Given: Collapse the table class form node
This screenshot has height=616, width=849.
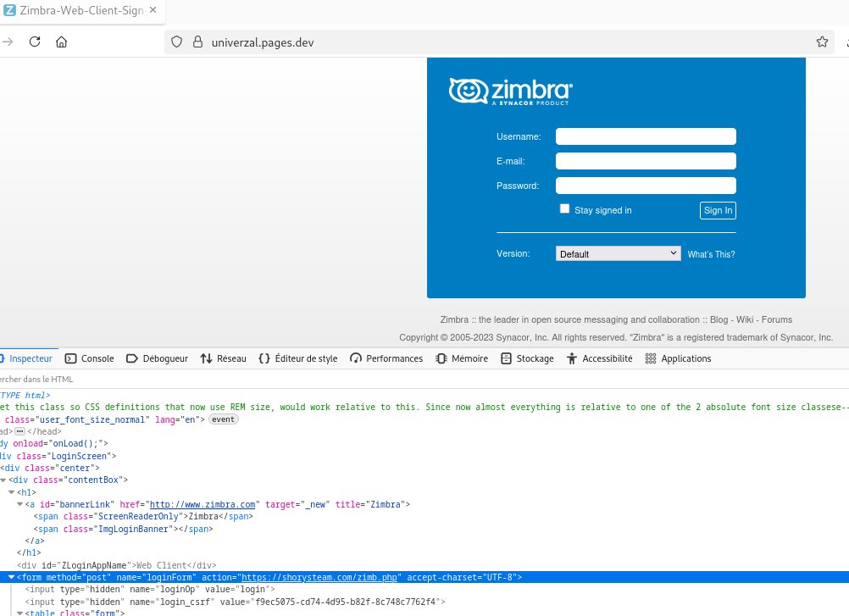Looking at the screenshot, I should click(x=20, y=613).
